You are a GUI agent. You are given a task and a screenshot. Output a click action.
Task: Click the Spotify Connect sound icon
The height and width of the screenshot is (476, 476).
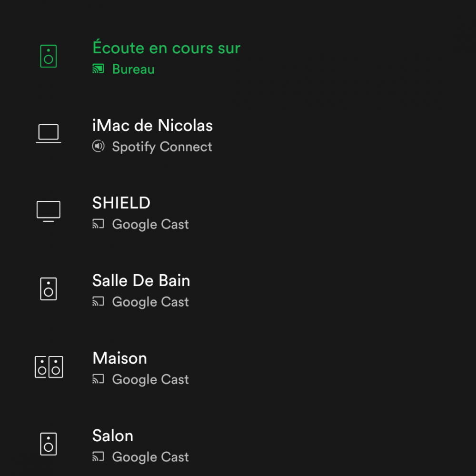tap(99, 146)
